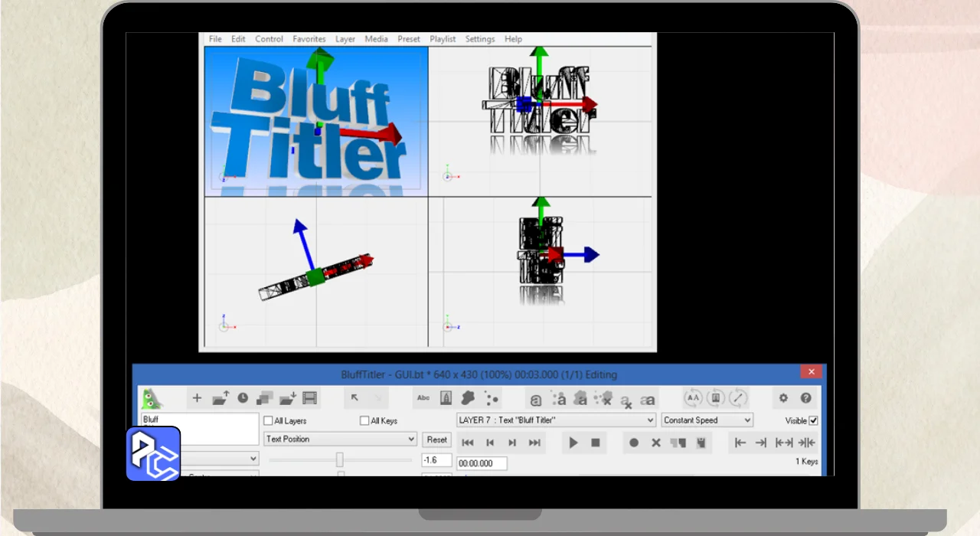The height and width of the screenshot is (536, 980).
Task: Enable the All Layers checkbox
Action: click(268, 420)
